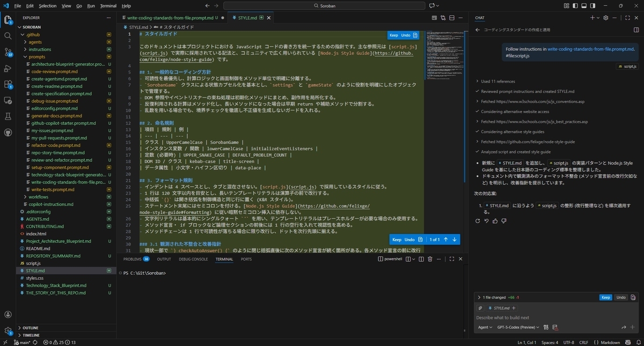Expand the instructions folder
644x346 pixels.
(x=40, y=49)
